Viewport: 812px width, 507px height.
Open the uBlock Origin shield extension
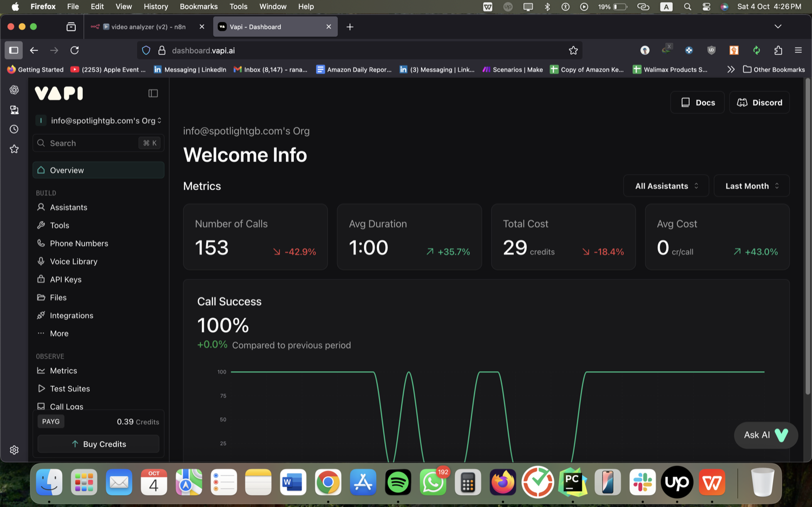tap(711, 50)
